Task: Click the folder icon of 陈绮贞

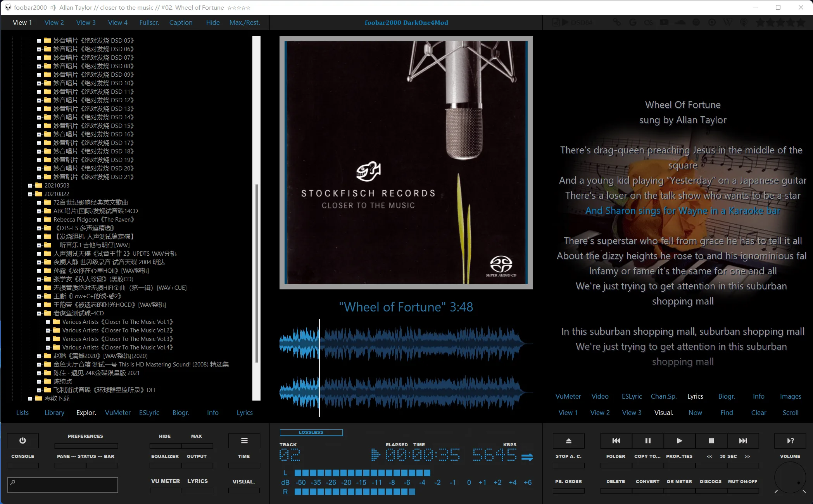Action: (x=48, y=381)
